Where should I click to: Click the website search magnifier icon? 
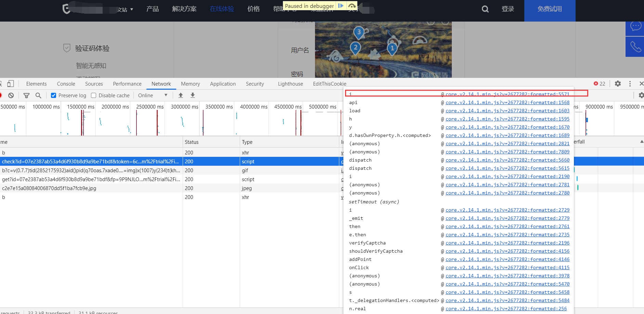[485, 9]
